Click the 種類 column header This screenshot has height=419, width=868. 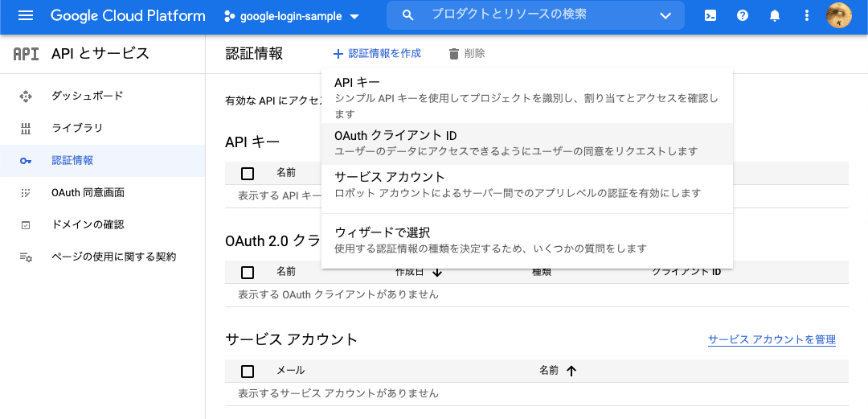tap(542, 273)
